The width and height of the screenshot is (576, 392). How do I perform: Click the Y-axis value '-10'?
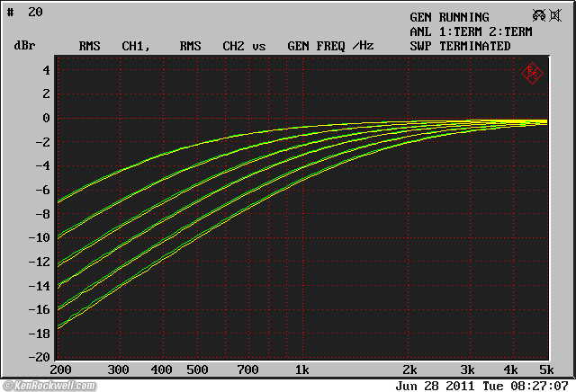point(40,238)
